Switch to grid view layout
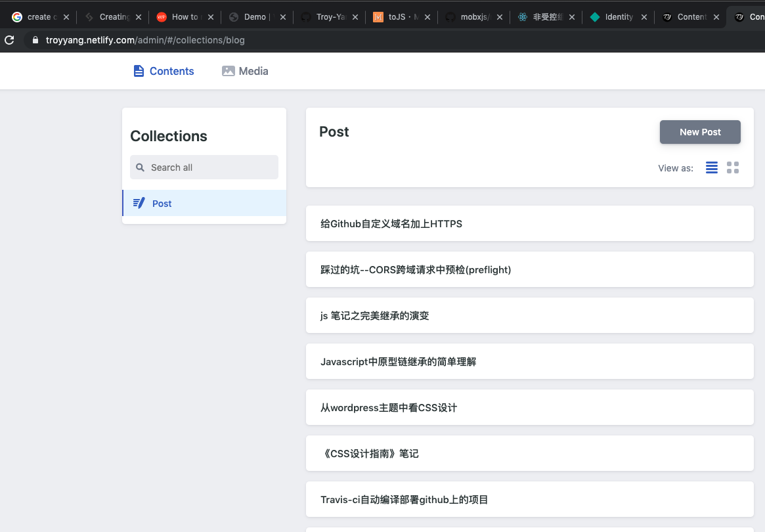The image size is (765, 532). point(733,167)
